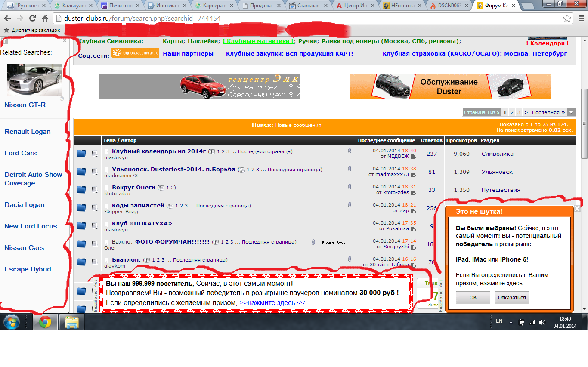
Task: Close the 'Это не шутка!' popup
Action: (x=577, y=209)
